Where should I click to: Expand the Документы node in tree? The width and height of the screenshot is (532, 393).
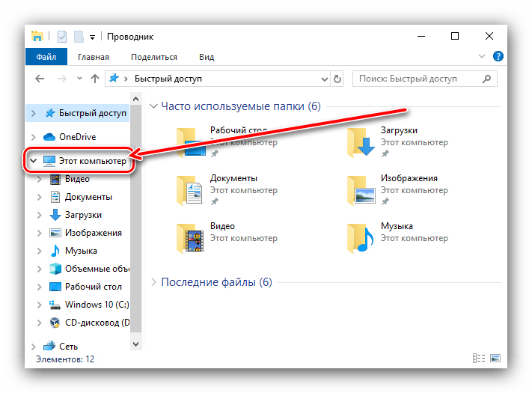(40, 197)
